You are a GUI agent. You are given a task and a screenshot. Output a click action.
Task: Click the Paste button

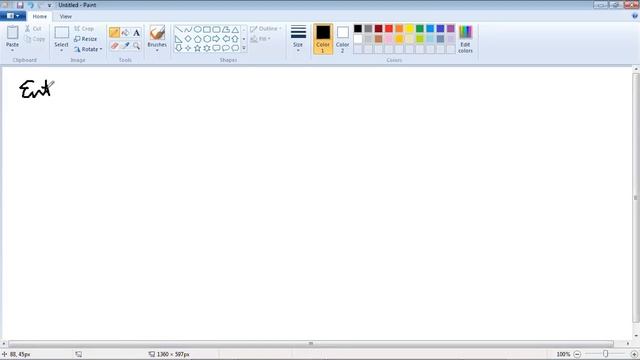[x=12, y=36]
